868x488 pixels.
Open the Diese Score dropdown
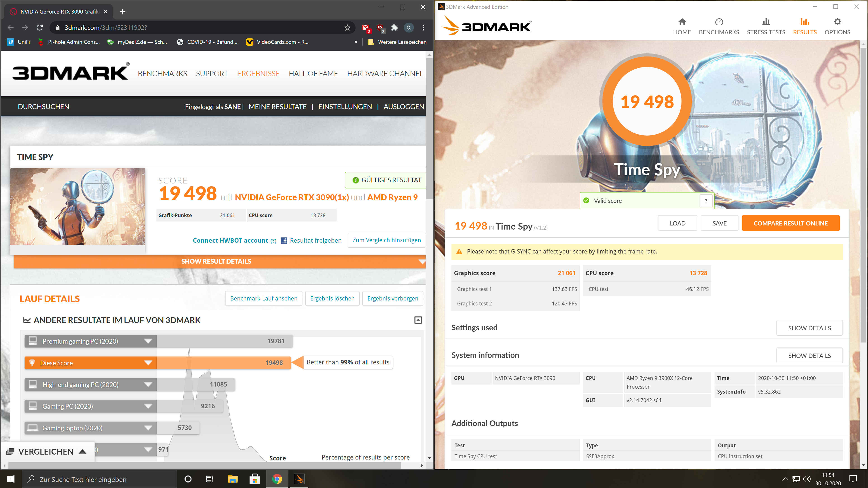(148, 363)
